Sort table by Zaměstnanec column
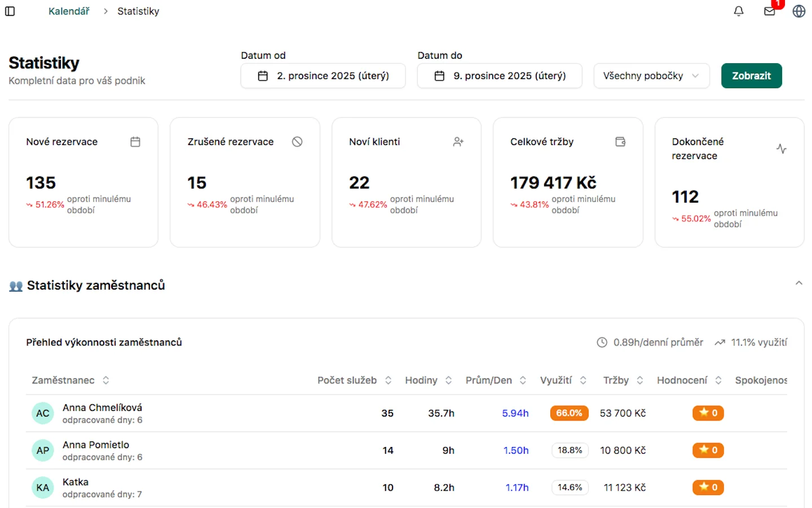Viewport: 812px width, 508px height. [x=70, y=380]
